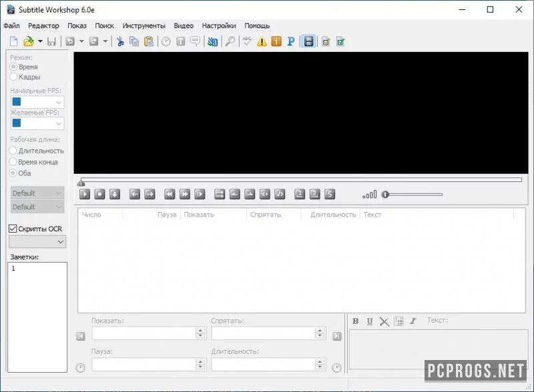Click the yellow warning triangle icon
534x392 pixels.
(x=262, y=41)
